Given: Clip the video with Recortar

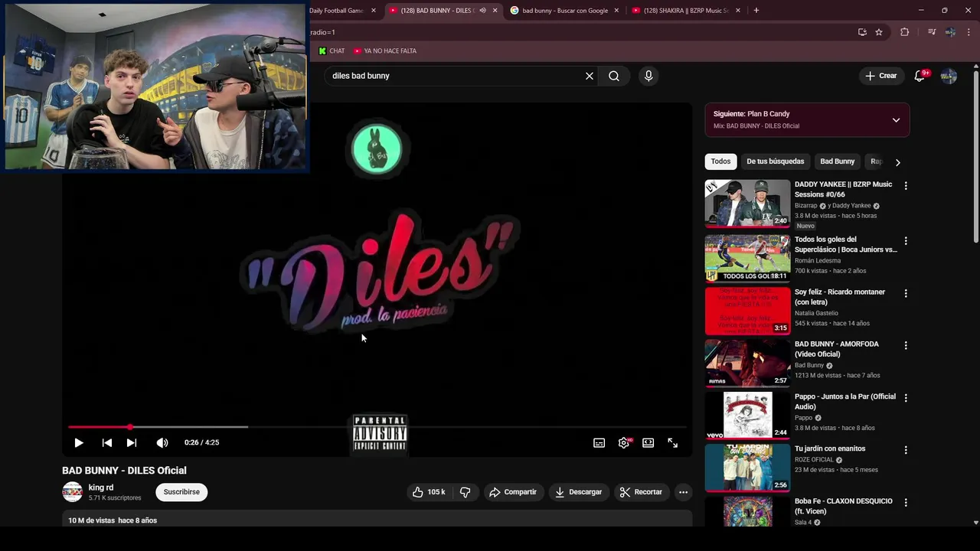Looking at the screenshot, I should 641,492.
